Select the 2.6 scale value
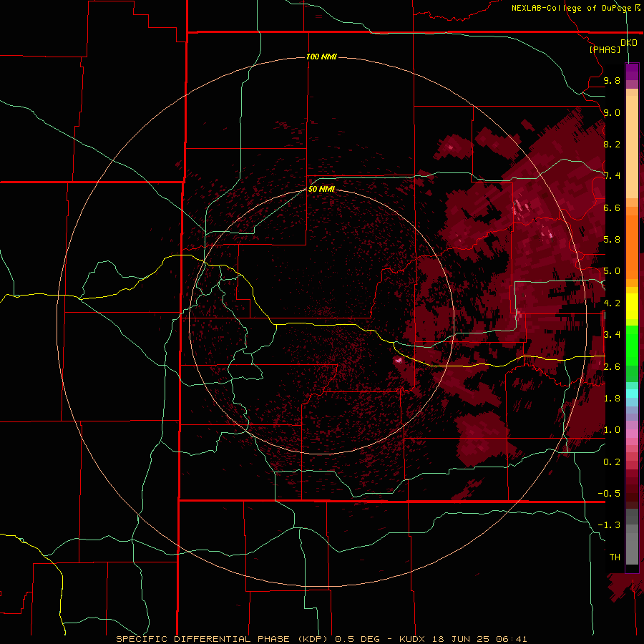644x644 pixels. [612, 367]
